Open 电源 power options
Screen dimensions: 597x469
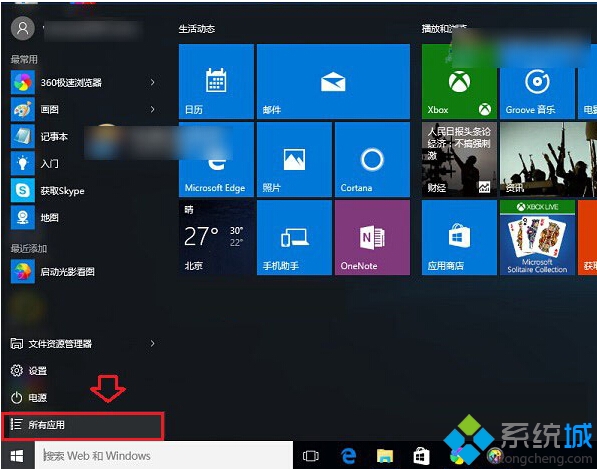point(84,398)
